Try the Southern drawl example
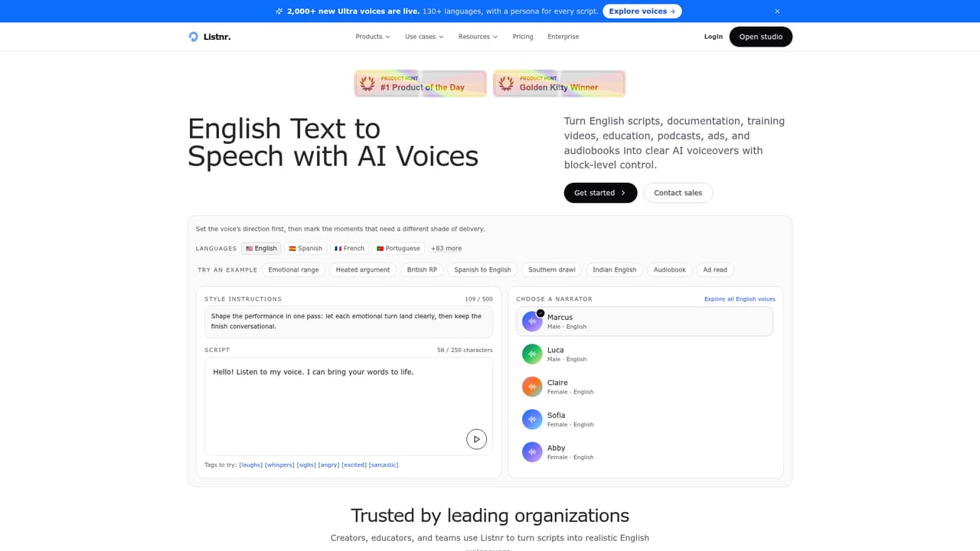 tap(552, 270)
